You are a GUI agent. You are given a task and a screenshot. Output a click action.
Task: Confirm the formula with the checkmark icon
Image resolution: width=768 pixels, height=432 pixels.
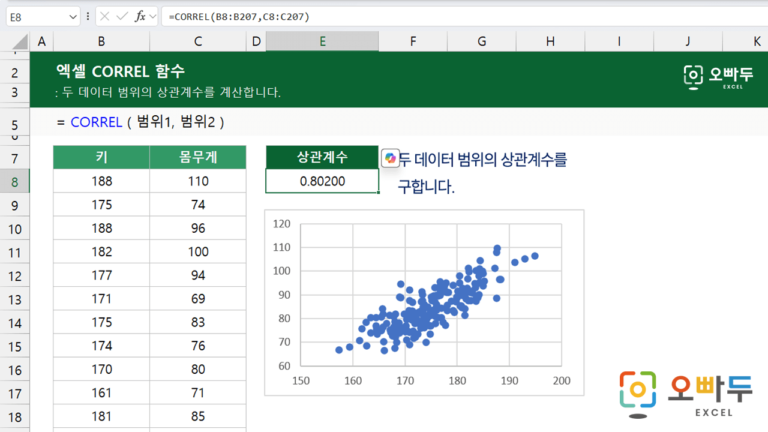(x=122, y=17)
